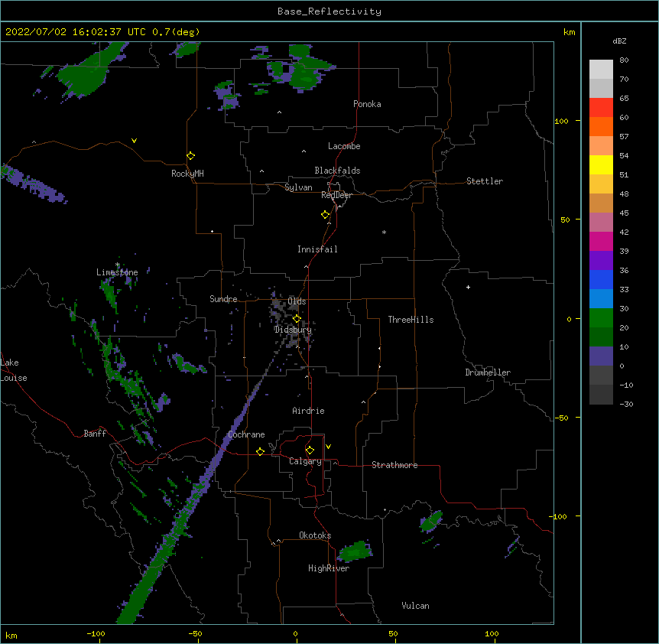Pick the bright yellow swatch in dBZ legend
Screen dimensions: 659x644
pos(601,164)
